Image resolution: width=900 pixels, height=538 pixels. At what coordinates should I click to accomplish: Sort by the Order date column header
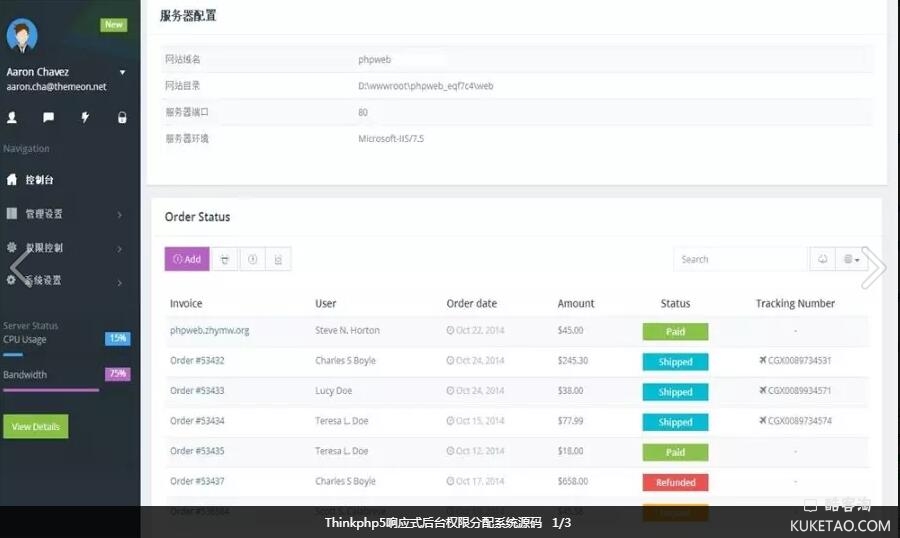pos(472,303)
